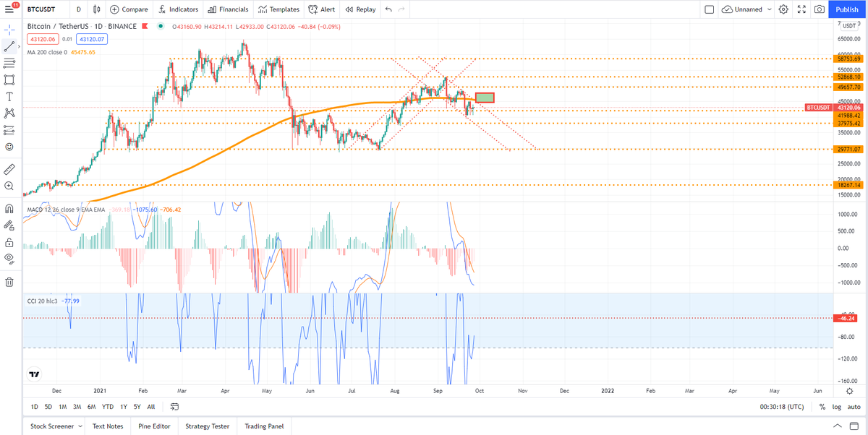Open the USDT currency selector

pos(848,25)
